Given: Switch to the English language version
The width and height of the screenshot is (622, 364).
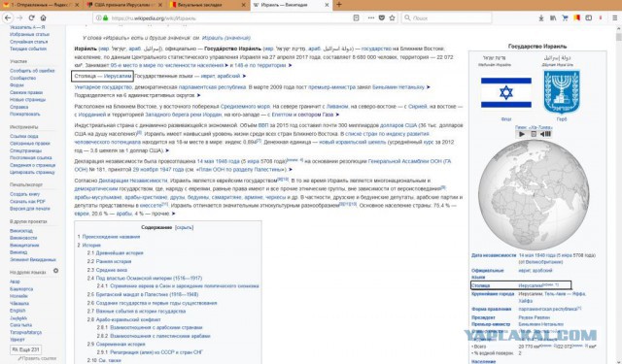Looking at the screenshot, I should tap(17, 311).
